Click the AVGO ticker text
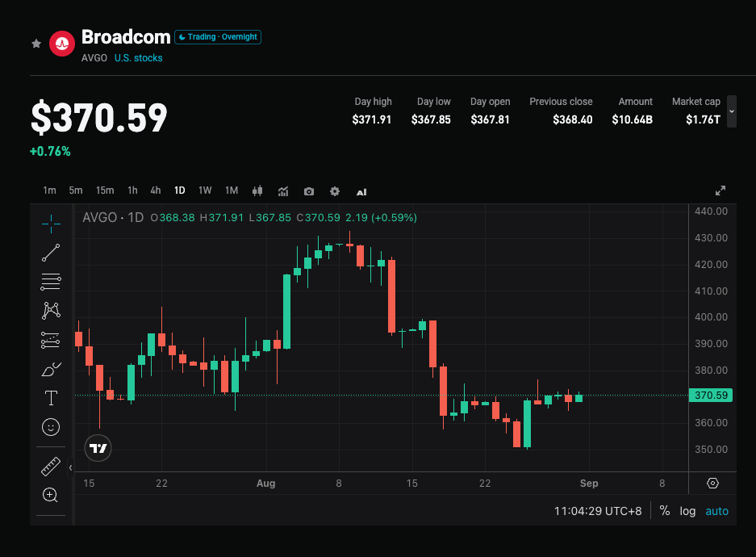The height and width of the screenshot is (557, 756). click(x=94, y=58)
